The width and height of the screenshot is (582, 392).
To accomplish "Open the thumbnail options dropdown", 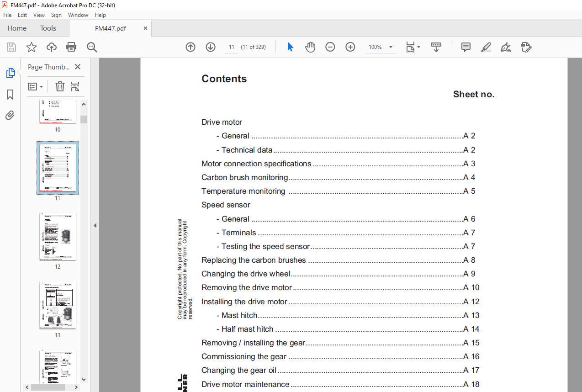I will [x=36, y=86].
